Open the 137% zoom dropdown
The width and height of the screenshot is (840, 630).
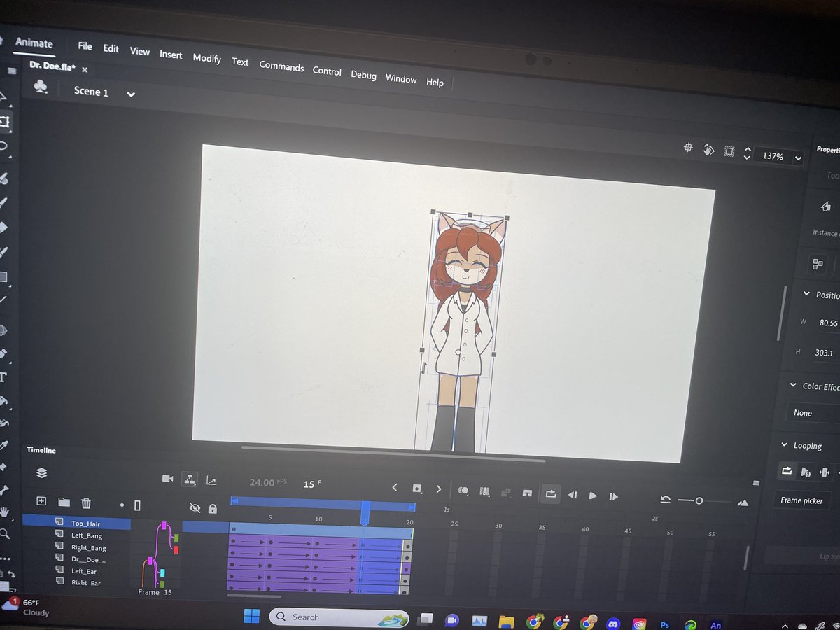point(798,158)
